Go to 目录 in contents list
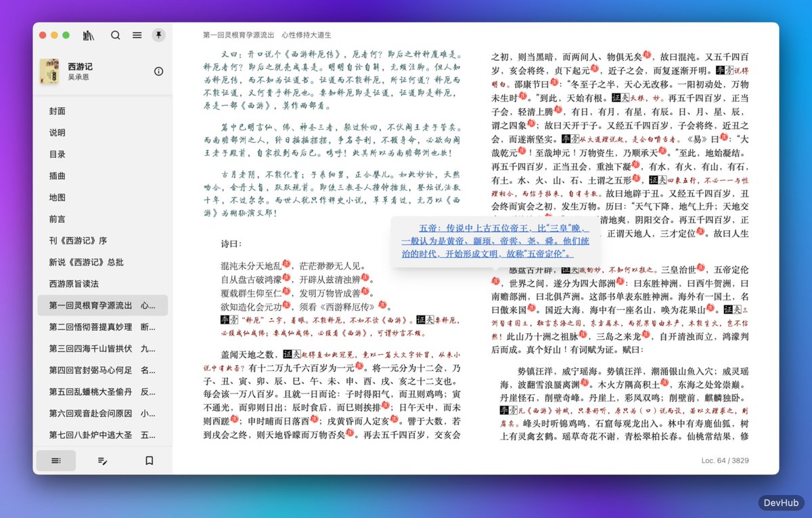Viewport: 812px width, 518px height. [102, 154]
